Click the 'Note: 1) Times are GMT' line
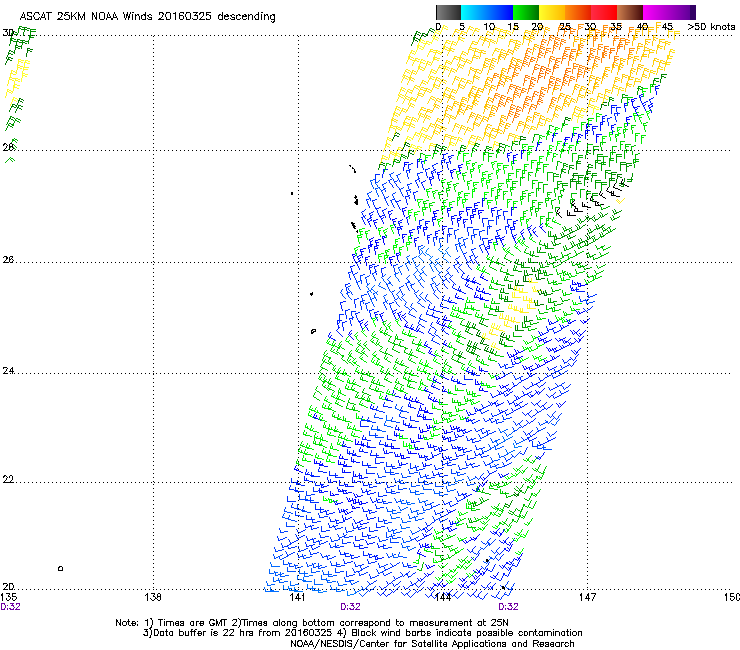740x650 pixels. pos(311,623)
